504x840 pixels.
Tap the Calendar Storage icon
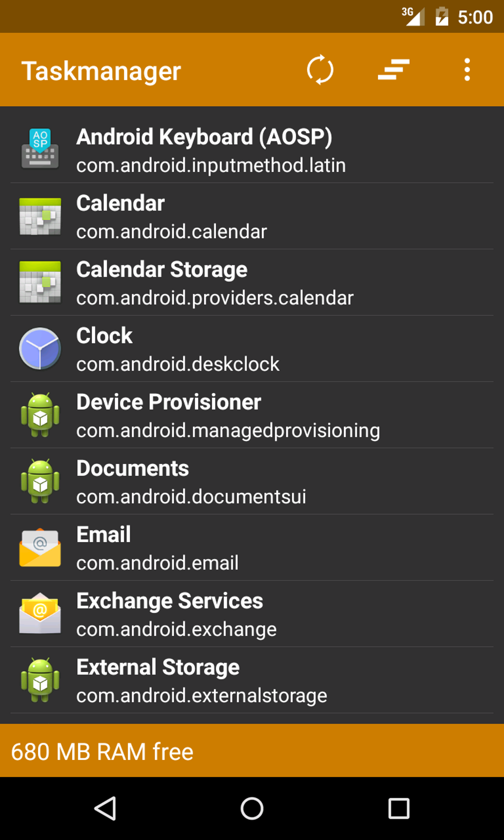(40, 282)
